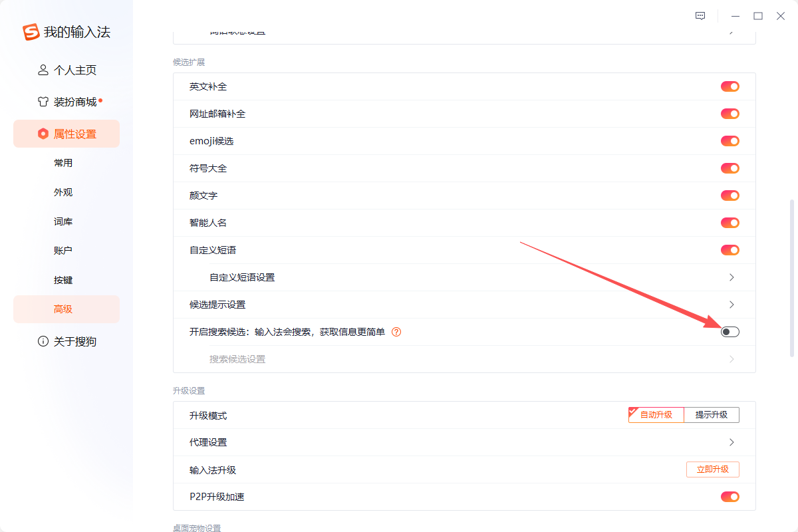Click the vertical scrollbar thumb

pos(791,278)
